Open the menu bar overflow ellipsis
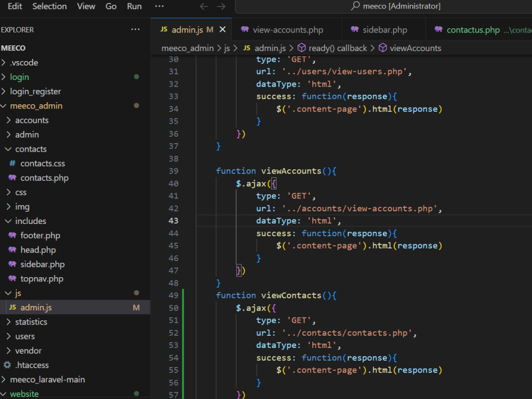The height and width of the screenshot is (399, 532). (x=159, y=6)
